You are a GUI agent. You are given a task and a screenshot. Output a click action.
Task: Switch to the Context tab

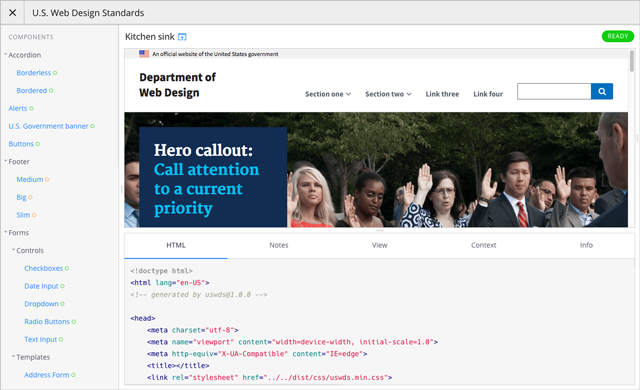click(484, 246)
